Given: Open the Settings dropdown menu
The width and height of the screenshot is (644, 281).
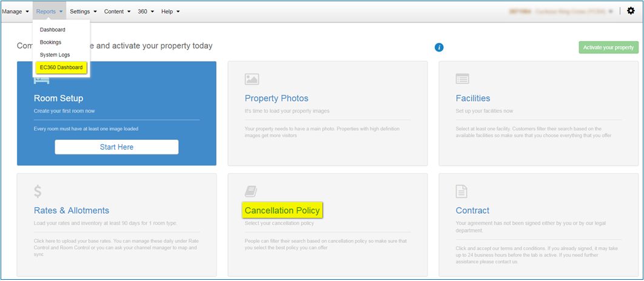Looking at the screenshot, I should tap(83, 12).
